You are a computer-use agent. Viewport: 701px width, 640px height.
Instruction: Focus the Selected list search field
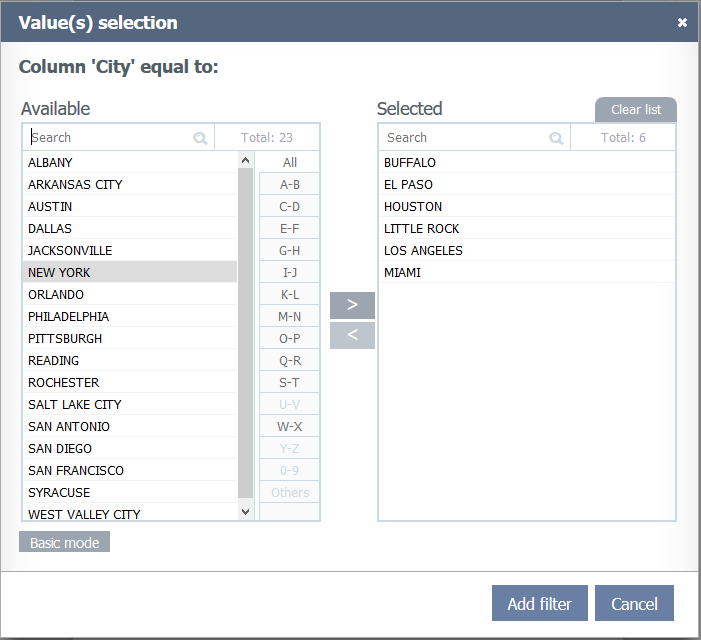click(x=465, y=138)
